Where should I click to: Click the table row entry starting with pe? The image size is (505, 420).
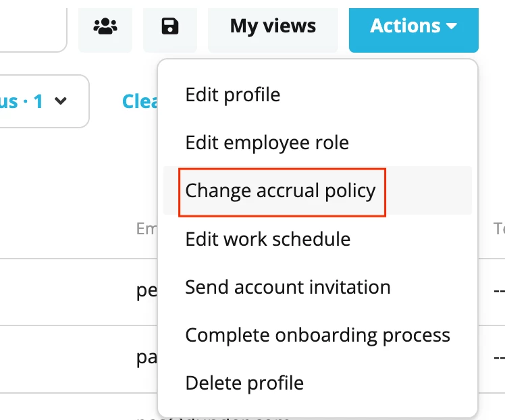[147, 291]
